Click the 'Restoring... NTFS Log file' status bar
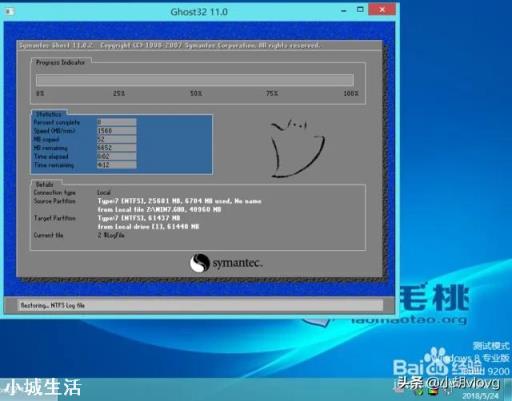Image resolution: width=512 pixels, height=401 pixels. pyautogui.click(x=200, y=305)
